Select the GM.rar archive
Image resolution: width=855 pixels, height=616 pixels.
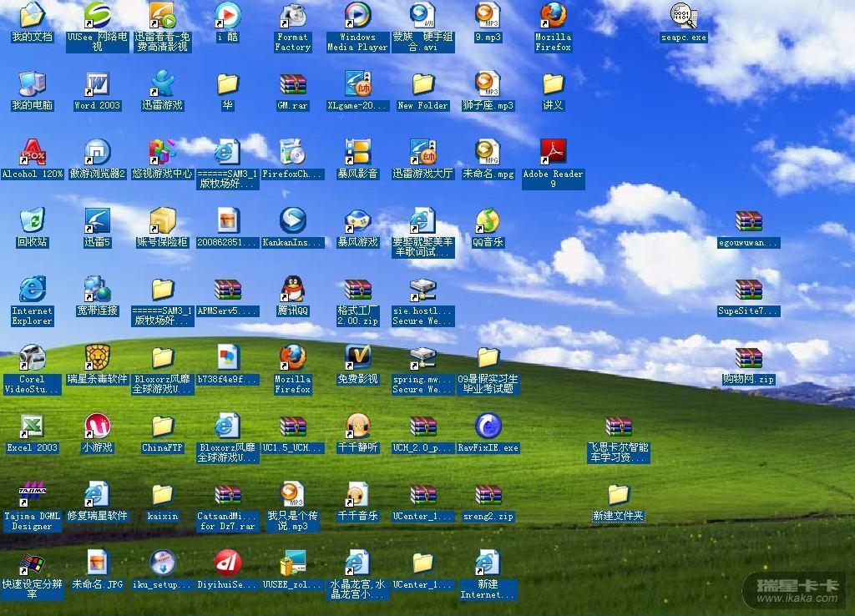(293, 84)
